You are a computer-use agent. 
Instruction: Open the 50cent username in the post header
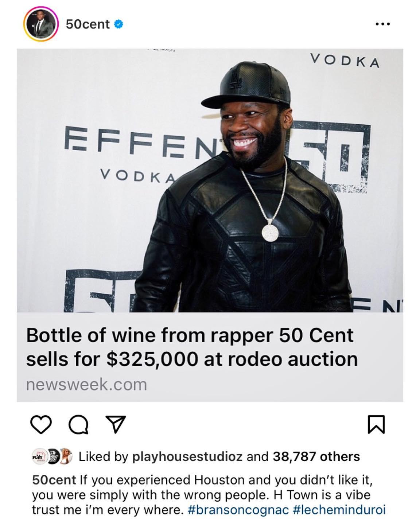click(x=87, y=24)
